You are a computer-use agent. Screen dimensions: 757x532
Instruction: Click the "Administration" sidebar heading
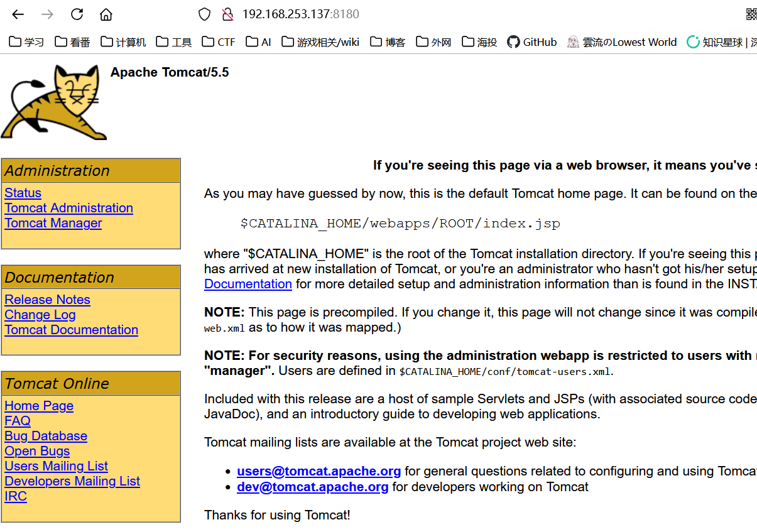(57, 171)
